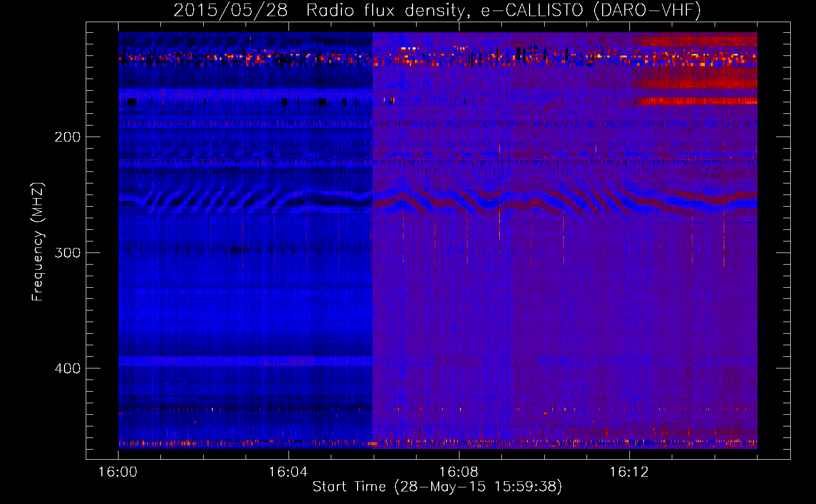Image resolution: width=816 pixels, height=504 pixels.
Task: Click the "Start Time (28-May-15 15:59:38)" axis label
Action: (x=437, y=487)
